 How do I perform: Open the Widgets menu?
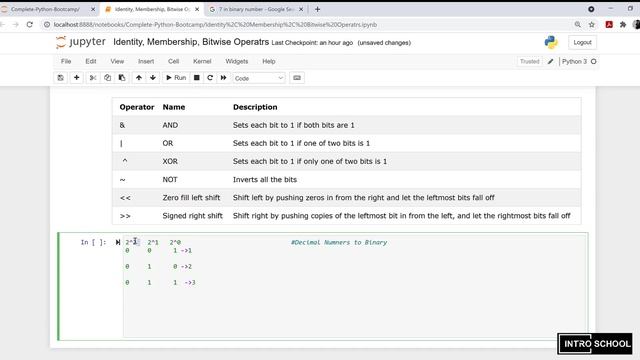pyautogui.click(x=236, y=61)
